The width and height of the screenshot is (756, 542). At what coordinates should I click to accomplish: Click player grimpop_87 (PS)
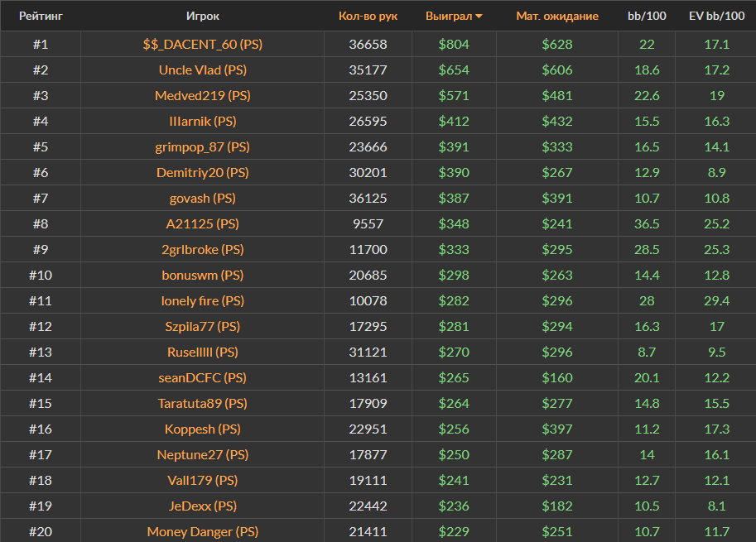[203, 147]
